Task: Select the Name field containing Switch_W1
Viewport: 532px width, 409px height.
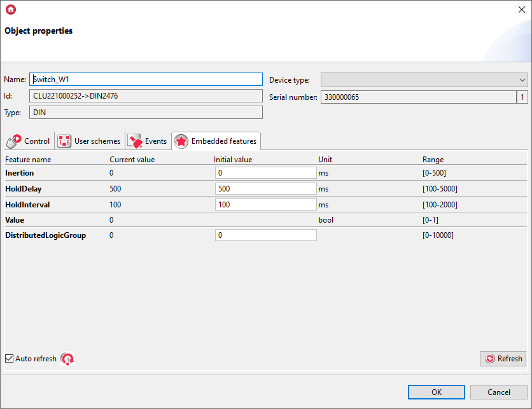Action: coord(145,79)
